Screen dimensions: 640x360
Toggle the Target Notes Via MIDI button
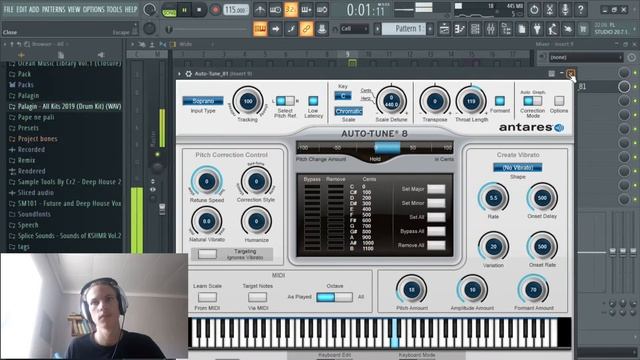pos(258,297)
